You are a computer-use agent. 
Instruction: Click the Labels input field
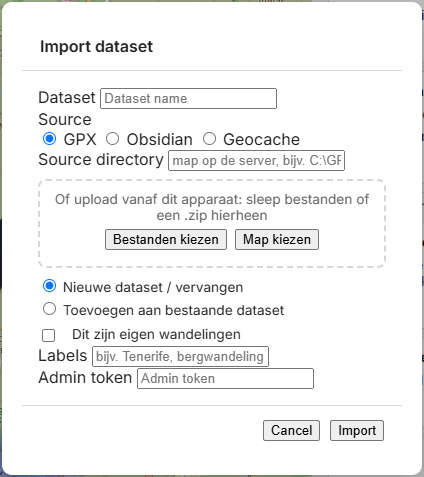[x=180, y=356]
